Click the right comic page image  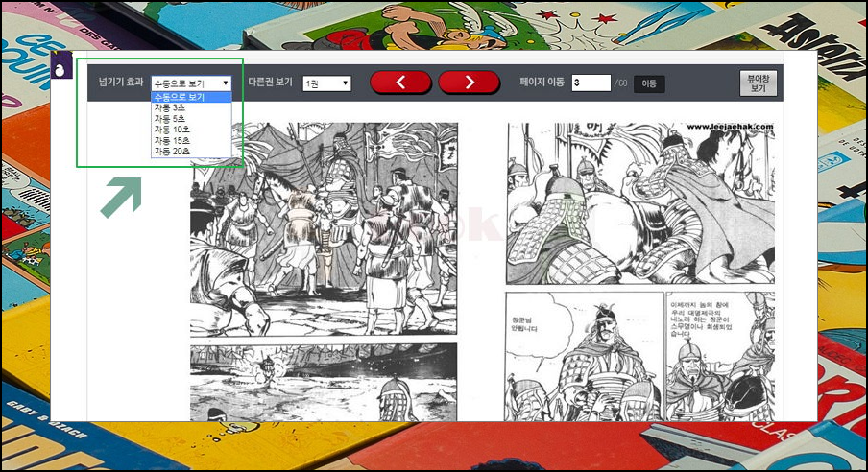pos(640,271)
